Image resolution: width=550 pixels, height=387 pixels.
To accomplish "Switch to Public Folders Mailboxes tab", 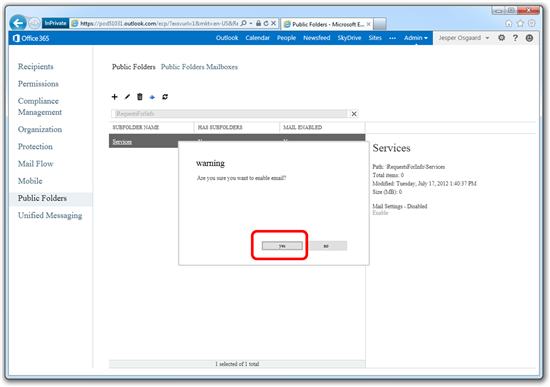I will [x=199, y=67].
